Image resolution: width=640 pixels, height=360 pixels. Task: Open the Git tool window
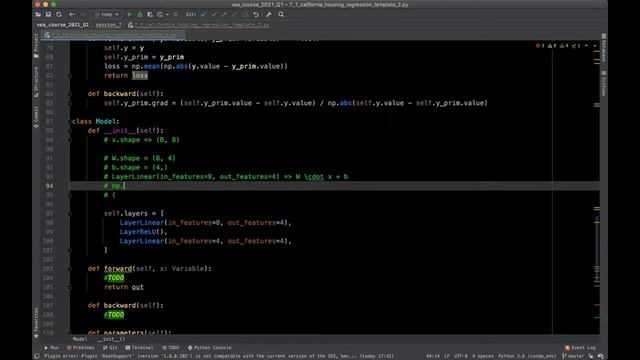[x=110, y=348]
